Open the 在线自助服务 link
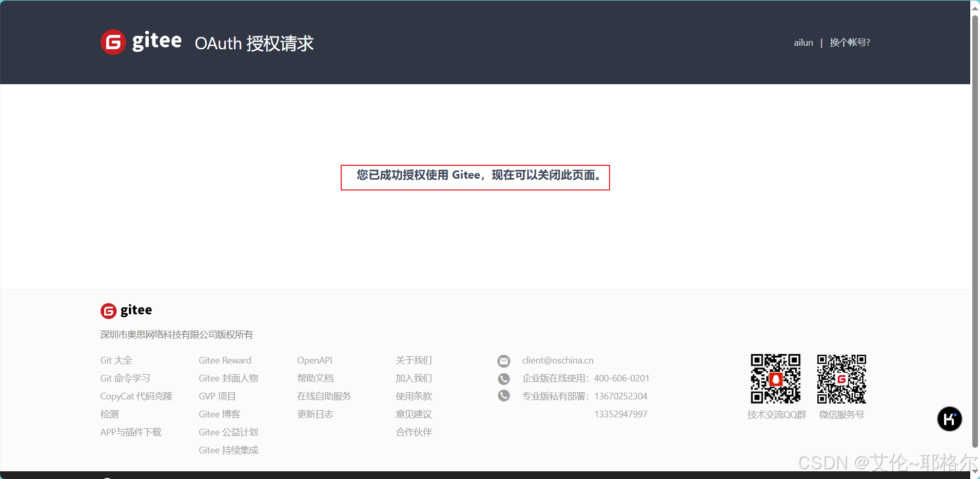This screenshot has width=980, height=479. point(324,396)
